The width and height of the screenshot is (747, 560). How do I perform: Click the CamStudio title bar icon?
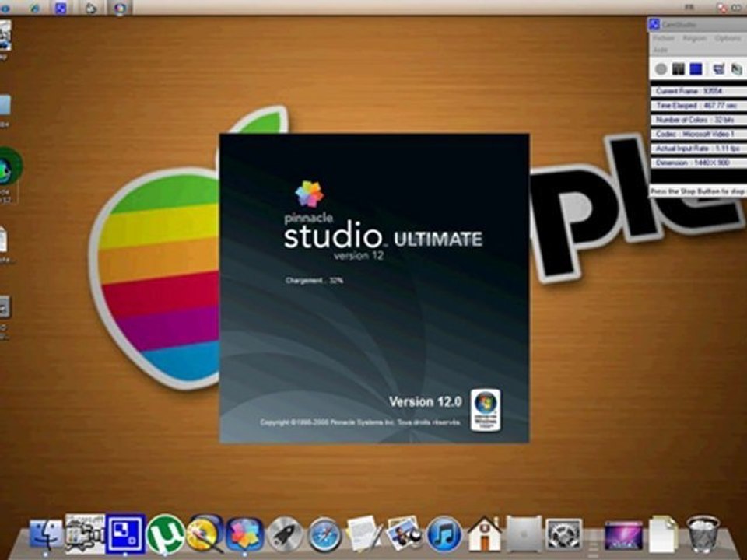654,24
